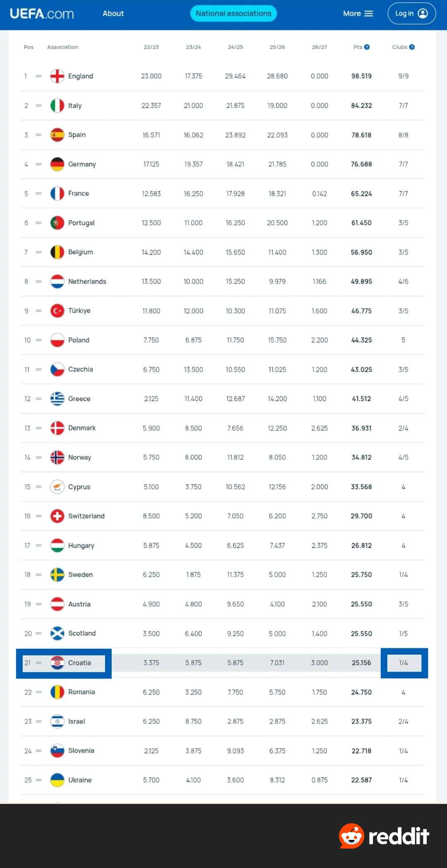This screenshot has height=868, width=447.
Task: Open the Scotland association link
Action: pos(82,634)
